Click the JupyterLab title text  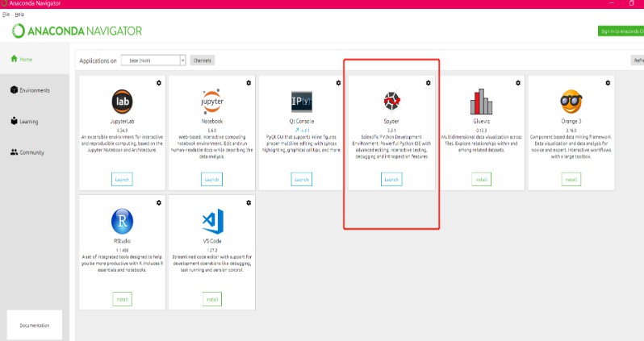point(122,121)
